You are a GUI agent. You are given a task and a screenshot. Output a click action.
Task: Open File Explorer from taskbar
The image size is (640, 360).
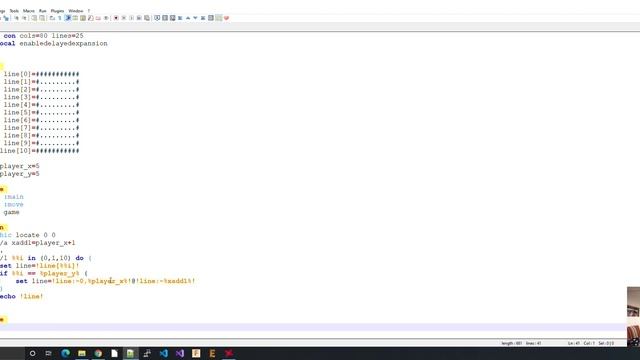point(82,353)
